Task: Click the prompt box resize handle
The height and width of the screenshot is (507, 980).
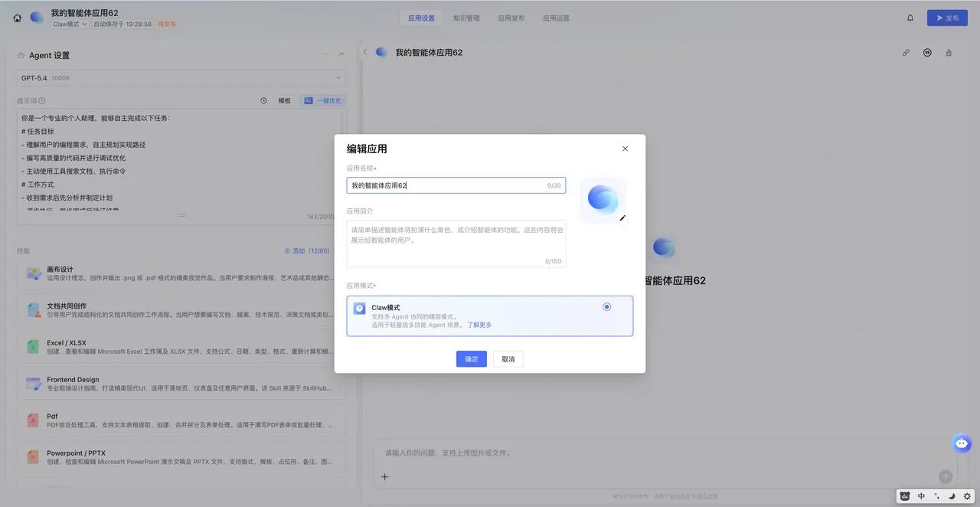Action: (181, 216)
